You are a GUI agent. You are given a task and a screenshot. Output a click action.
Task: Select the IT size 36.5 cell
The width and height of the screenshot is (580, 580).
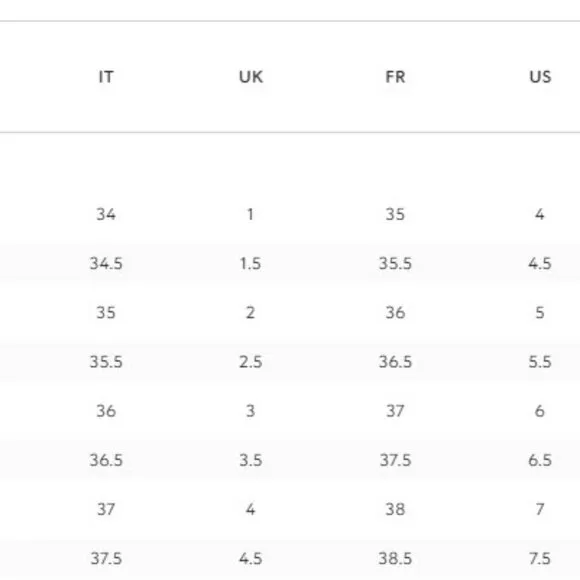(x=106, y=460)
